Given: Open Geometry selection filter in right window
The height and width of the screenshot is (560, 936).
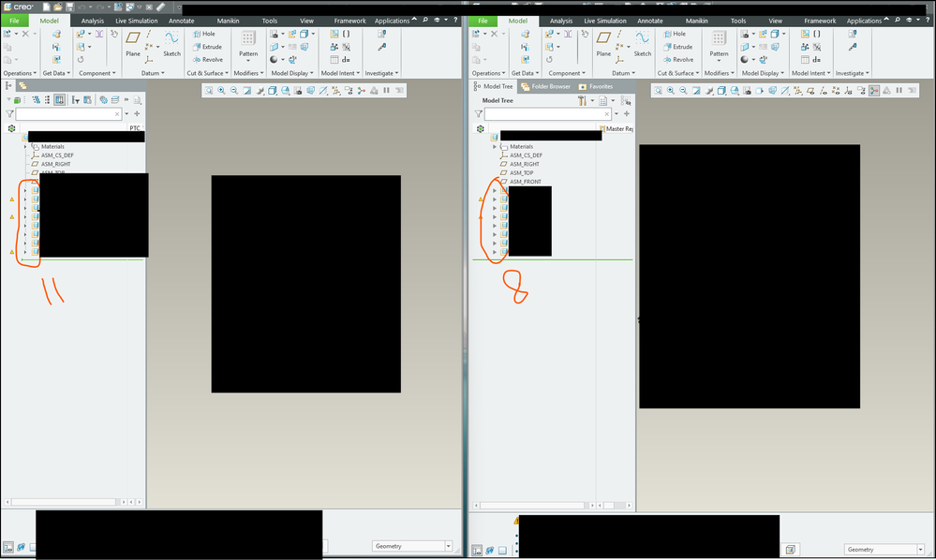Looking at the screenshot, I should (x=884, y=550).
